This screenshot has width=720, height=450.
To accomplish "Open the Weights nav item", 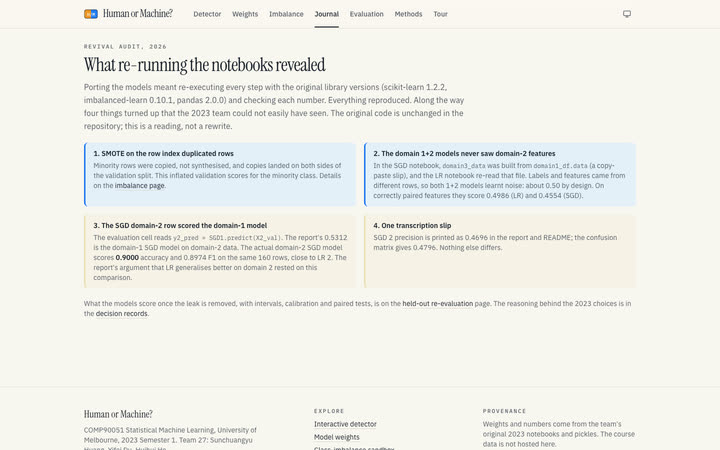I will [245, 14].
